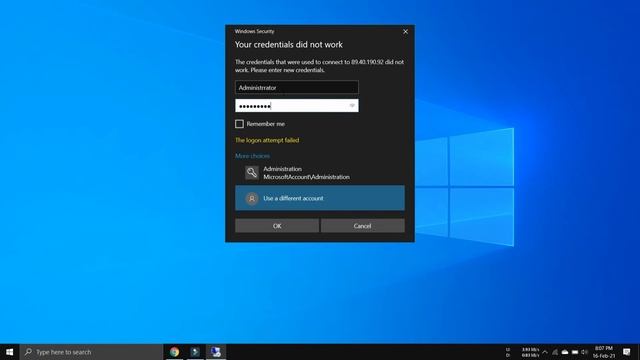Click the key icon beside Administration account
This screenshot has width=640, height=360.
click(251, 173)
